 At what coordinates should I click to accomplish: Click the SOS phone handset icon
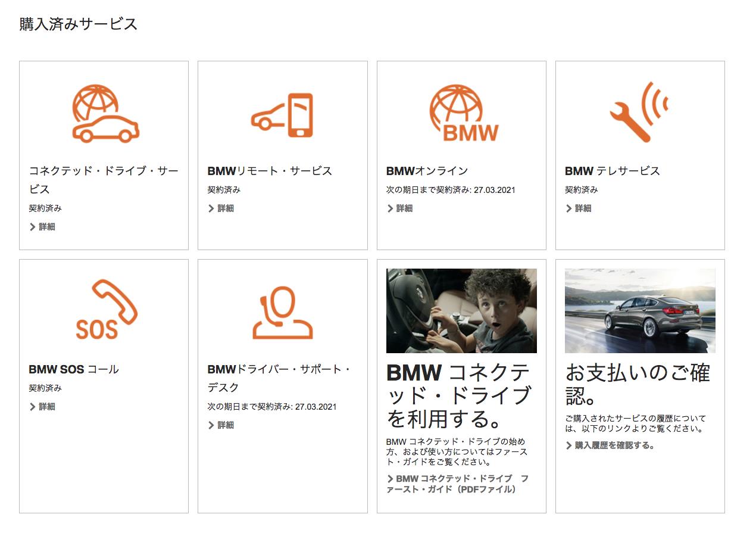click(106, 309)
